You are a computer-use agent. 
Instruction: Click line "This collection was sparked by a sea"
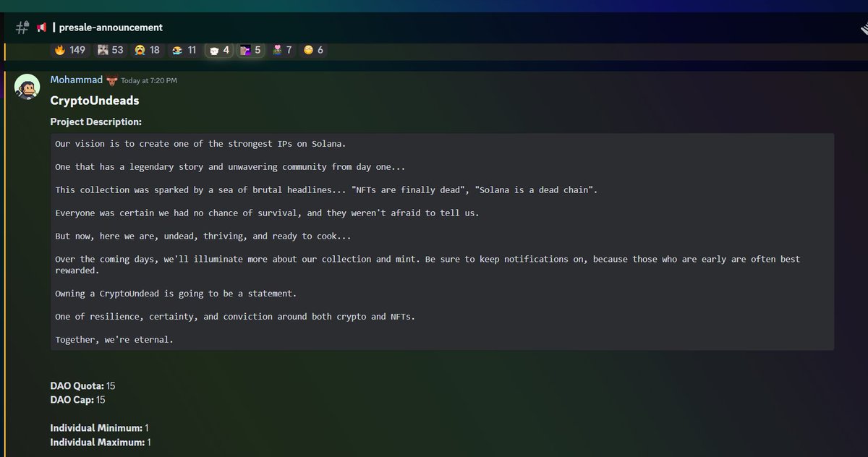pyautogui.click(x=326, y=189)
